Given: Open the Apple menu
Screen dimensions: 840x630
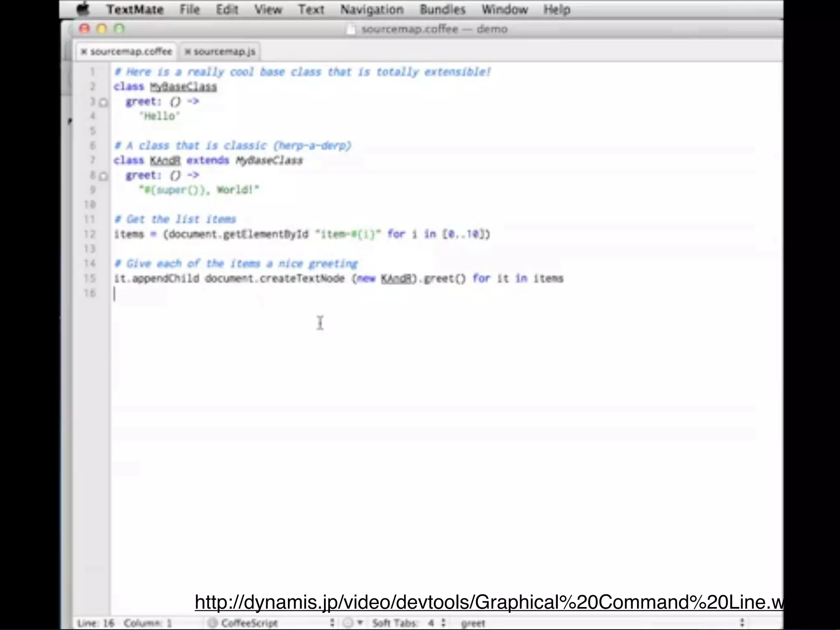Looking at the screenshot, I should [83, 9].
